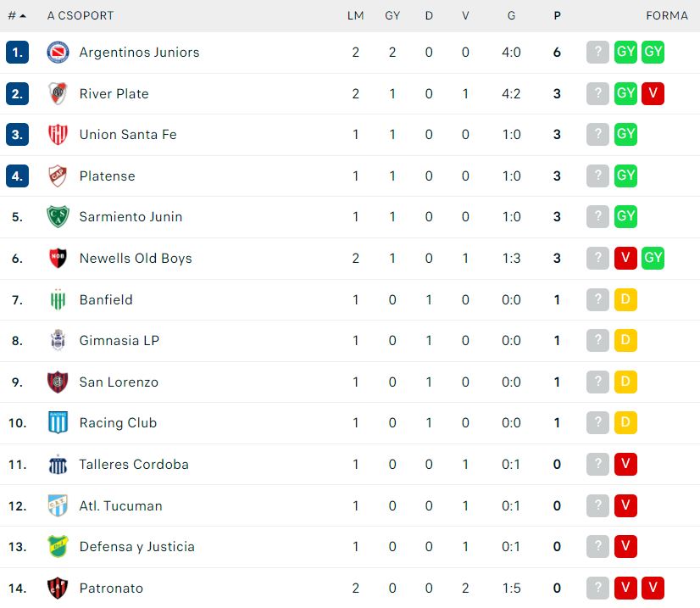
Task: Click San Lorenzo's gray ? upcoming match badge
Action: (x=597, y=382)
